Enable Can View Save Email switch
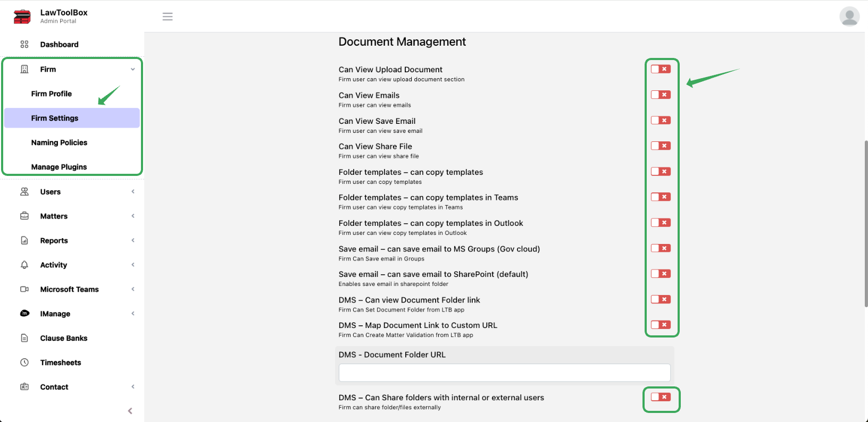Image resolution: width=868 pixels, height=422 pixels. coord(661,120)
